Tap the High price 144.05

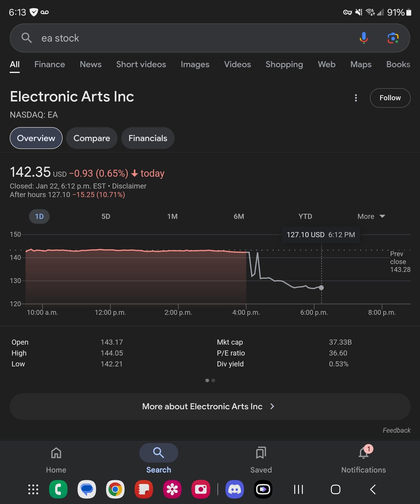point(112,353)
